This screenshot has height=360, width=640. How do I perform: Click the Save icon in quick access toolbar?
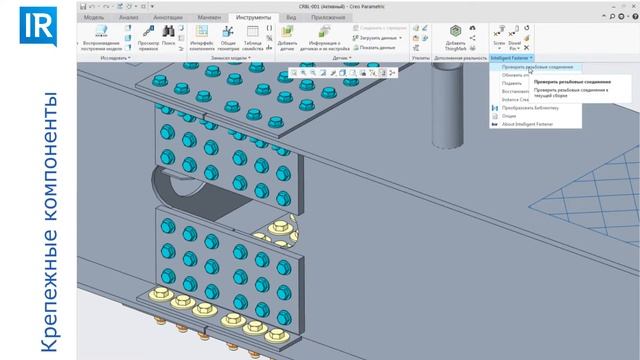[x=83, y=7]
